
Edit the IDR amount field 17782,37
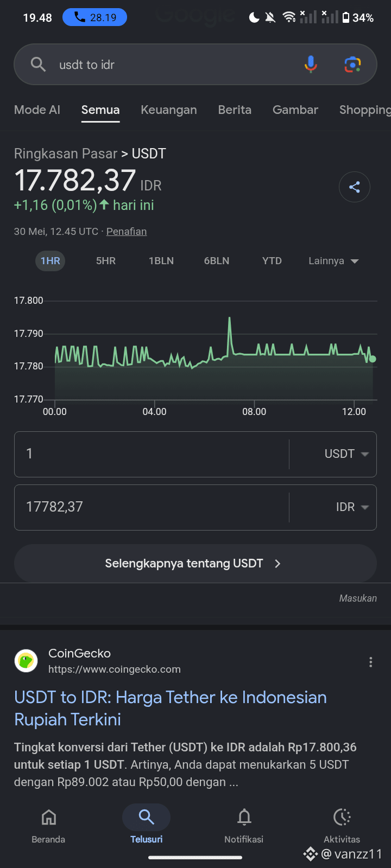152,507
